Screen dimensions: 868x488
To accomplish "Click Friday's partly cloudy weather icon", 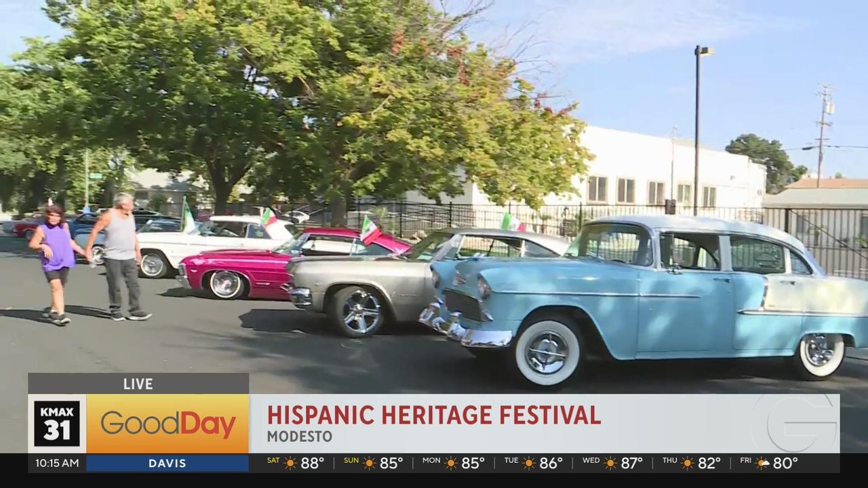I will pos(762,463).
